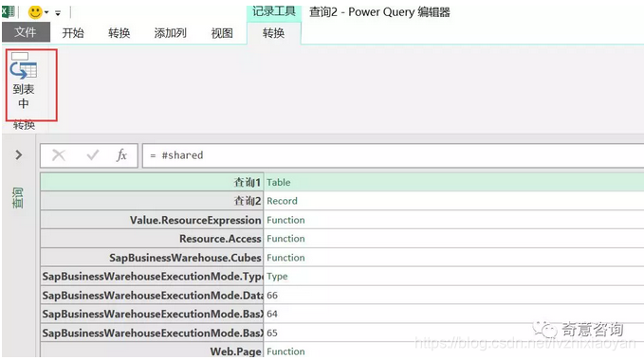Screen dimensions: 644x360
Task: Switch to the 开始 ribbon tab
Action: click(x=73, y=33)
